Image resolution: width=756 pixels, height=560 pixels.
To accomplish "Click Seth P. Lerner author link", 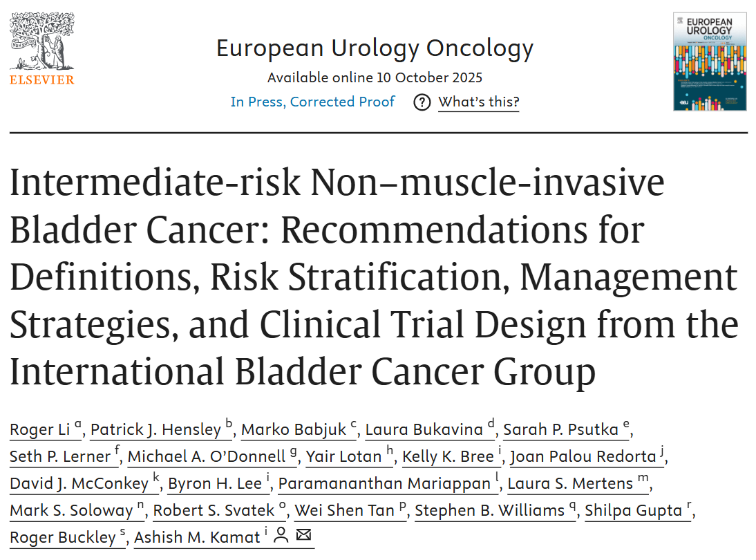I will 60,456.
